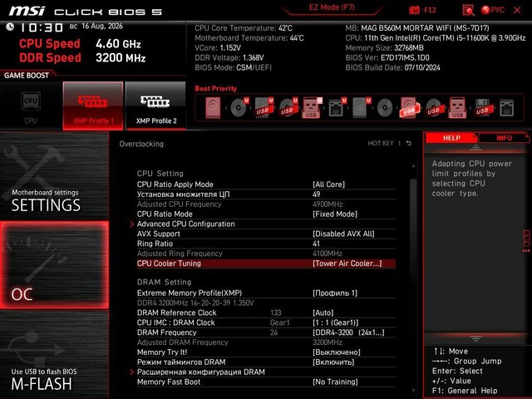Screen dimensions: 532x399
Task: Toggle XMP Profile 1
Action: click(x=93, y=106)
